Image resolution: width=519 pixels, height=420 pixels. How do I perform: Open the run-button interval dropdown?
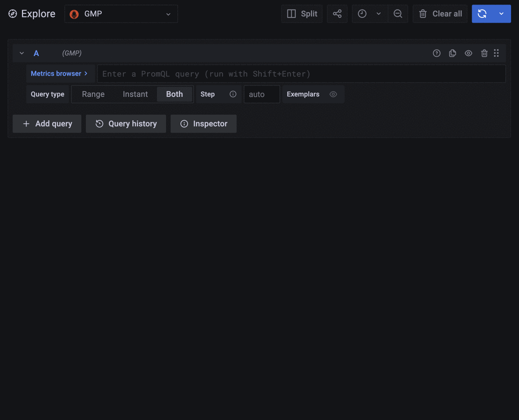[501, 14]
